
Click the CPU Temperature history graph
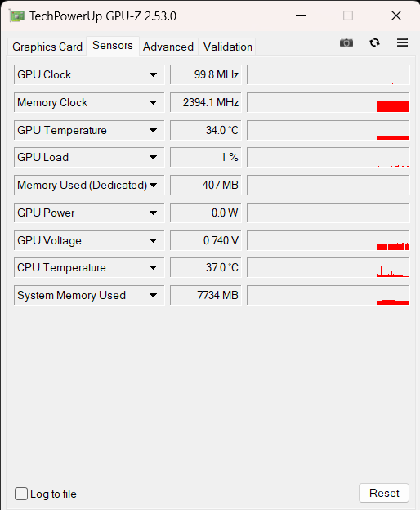click(x=328, y=268)
